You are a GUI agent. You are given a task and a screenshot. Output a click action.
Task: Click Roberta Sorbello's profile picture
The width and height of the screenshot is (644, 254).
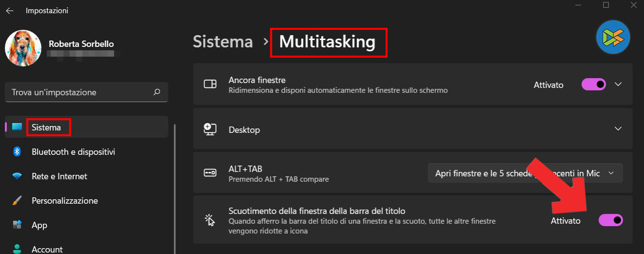23,48
